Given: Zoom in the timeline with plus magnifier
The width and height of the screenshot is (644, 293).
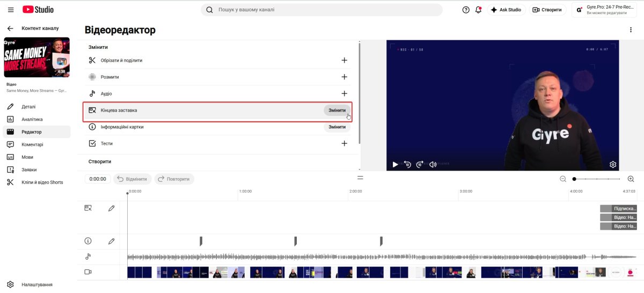Looking at the screenshot, I should (631, 179).
